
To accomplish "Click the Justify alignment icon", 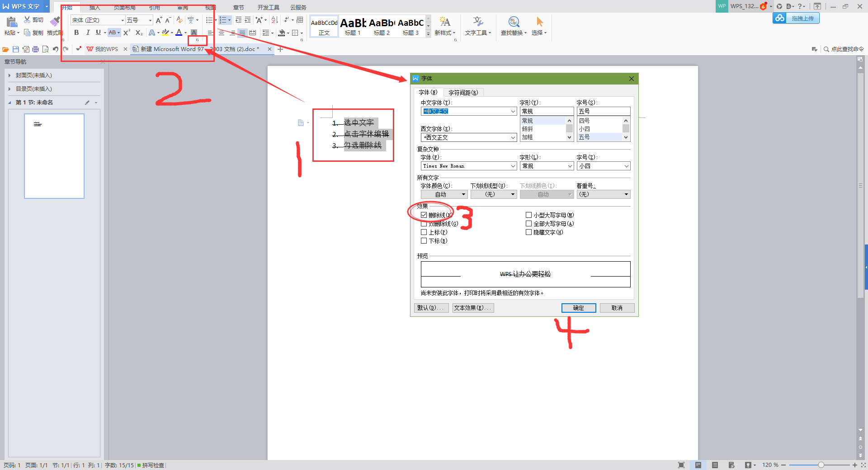I will [242, 33].
